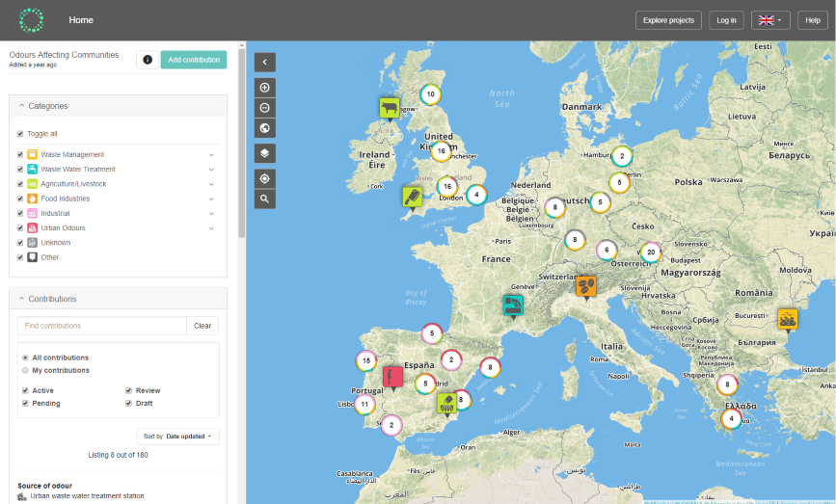Screen dimensions: 836x504
Task: Click the sidebar vertical scrollbar
Action: click(x=241, y=144)
